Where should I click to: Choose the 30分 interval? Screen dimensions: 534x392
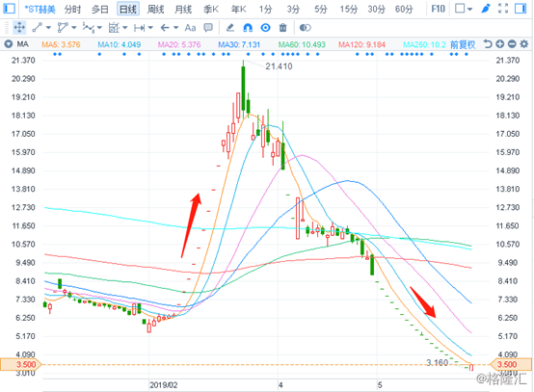coord(376,10)
